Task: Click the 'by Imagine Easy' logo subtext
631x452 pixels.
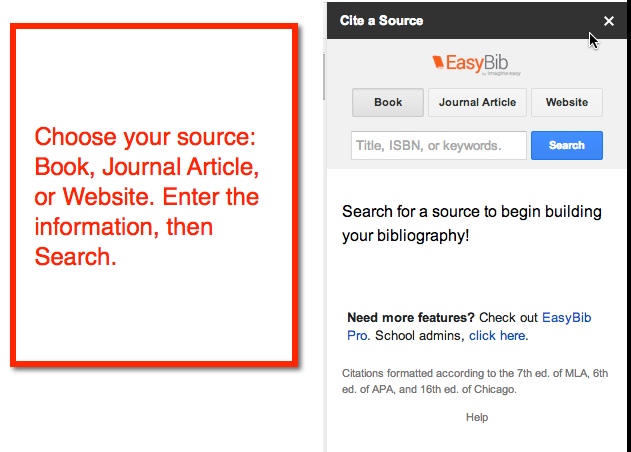Action: tap(502, 73)
